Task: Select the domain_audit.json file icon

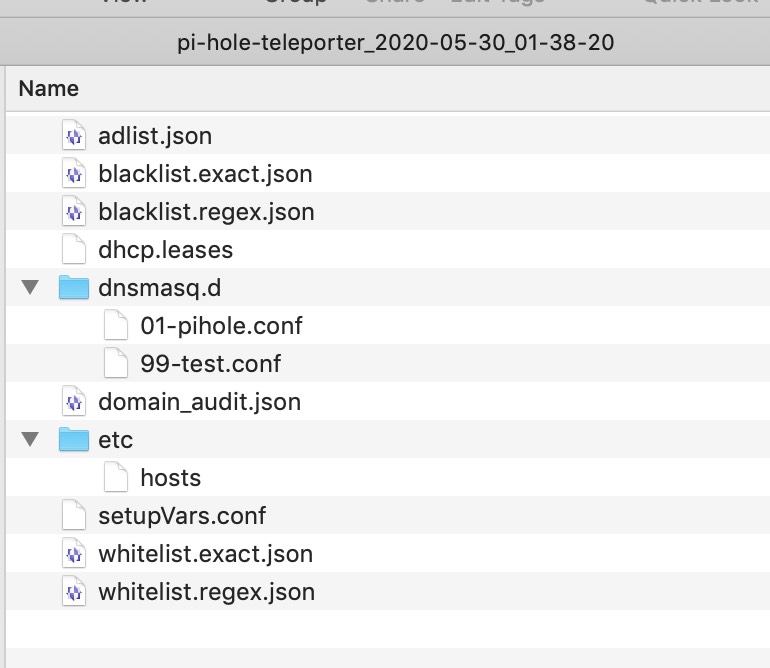Action: click(74, 402)
